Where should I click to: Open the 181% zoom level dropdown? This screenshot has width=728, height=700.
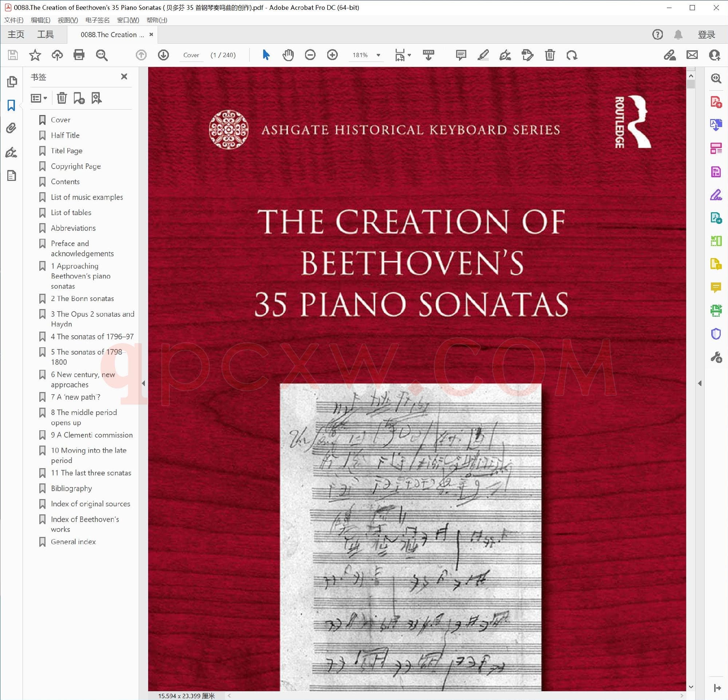coord(378,55)
